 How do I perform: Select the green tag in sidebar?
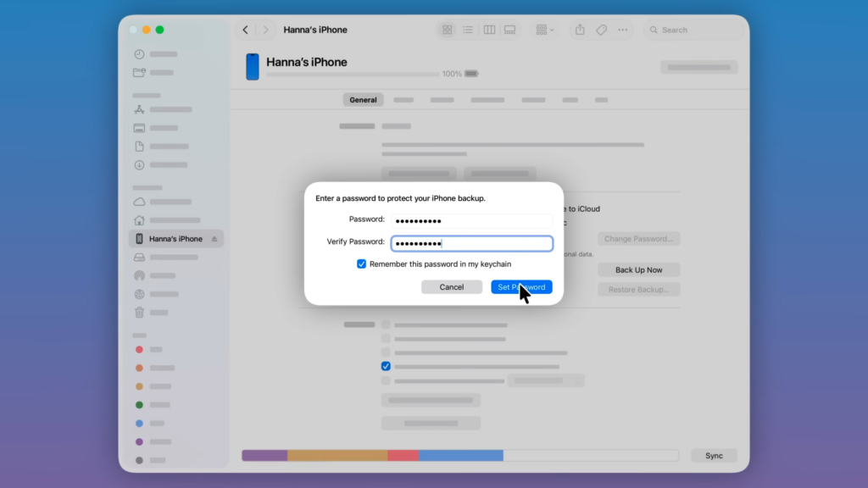point(140,405)
